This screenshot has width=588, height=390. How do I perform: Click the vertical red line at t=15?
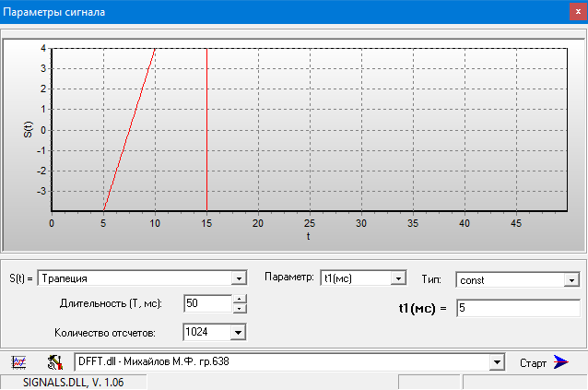[206, 129]
